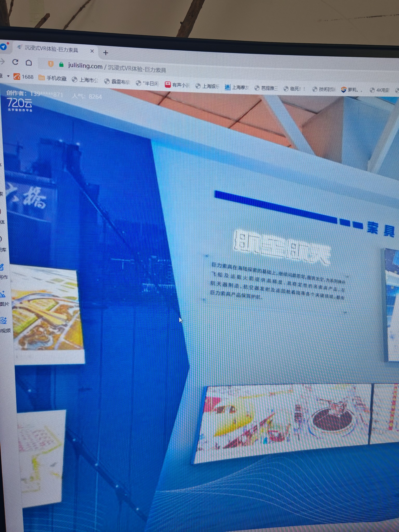Go to the browser home page icon
Screen dimensions: 399x532
[29, 63]
